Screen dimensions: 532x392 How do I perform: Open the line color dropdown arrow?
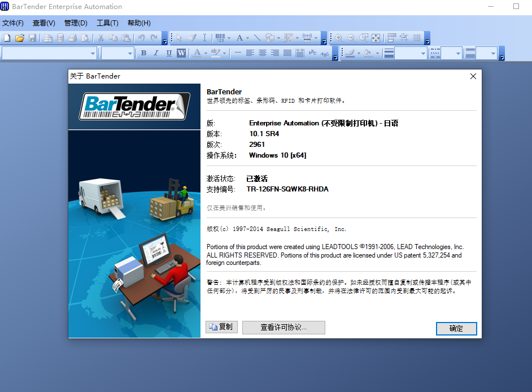pos(358,53)
